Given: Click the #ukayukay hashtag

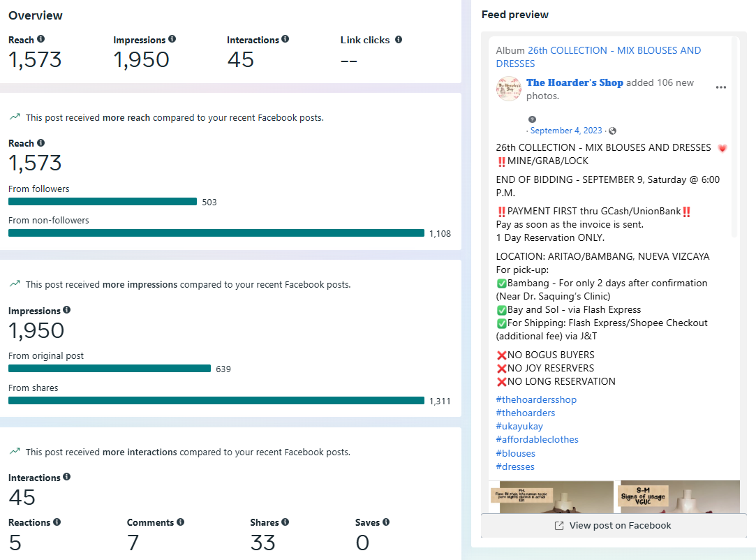Looking at the screenshot, I should point(519,426).
